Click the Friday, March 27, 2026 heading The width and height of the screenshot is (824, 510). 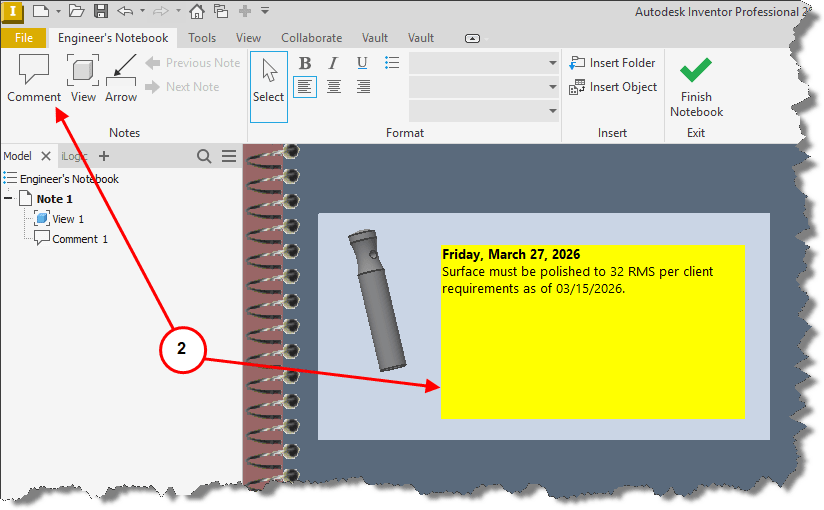(x=511, y=254)
